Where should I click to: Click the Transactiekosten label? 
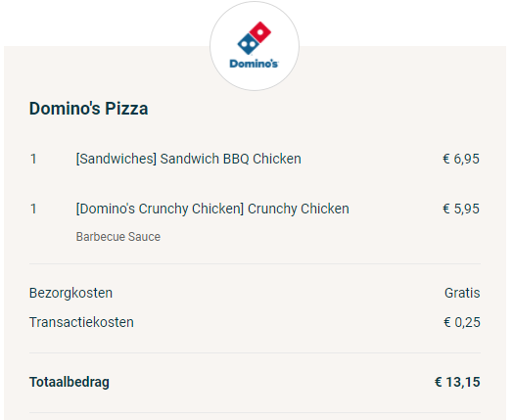tap(81, 322)
